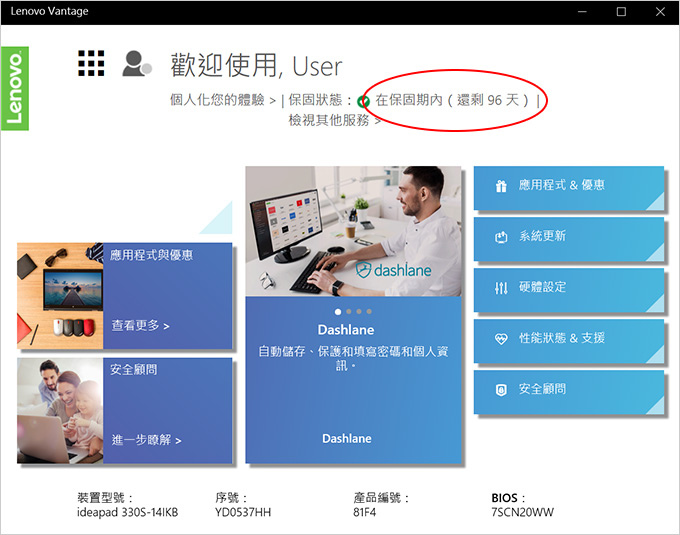This screenshot has width=680, height=535.
Task: Click the 安全顧問 card title on left
Action: [x=133, y=370]
